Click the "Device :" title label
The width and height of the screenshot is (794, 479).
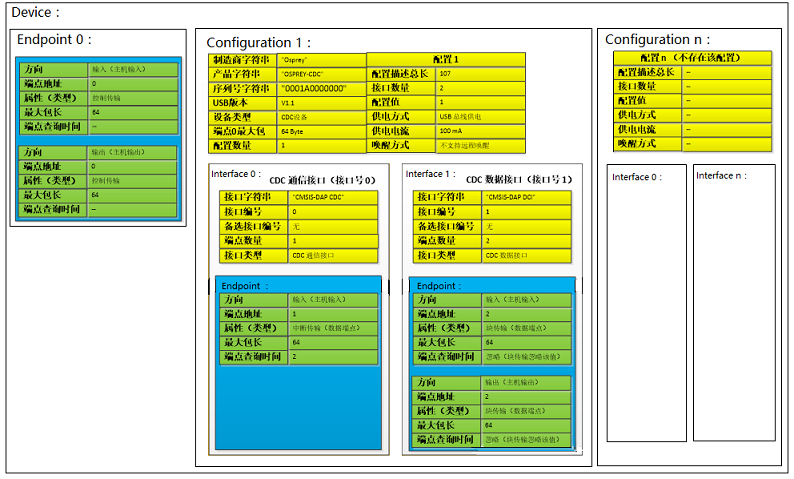[x=36, y=13]
